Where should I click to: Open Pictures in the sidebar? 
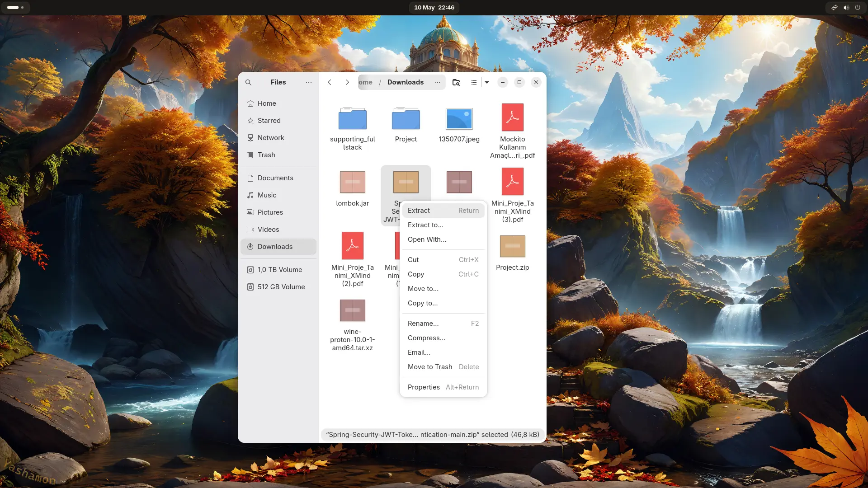pyautogui.click(x=278, y=212)
